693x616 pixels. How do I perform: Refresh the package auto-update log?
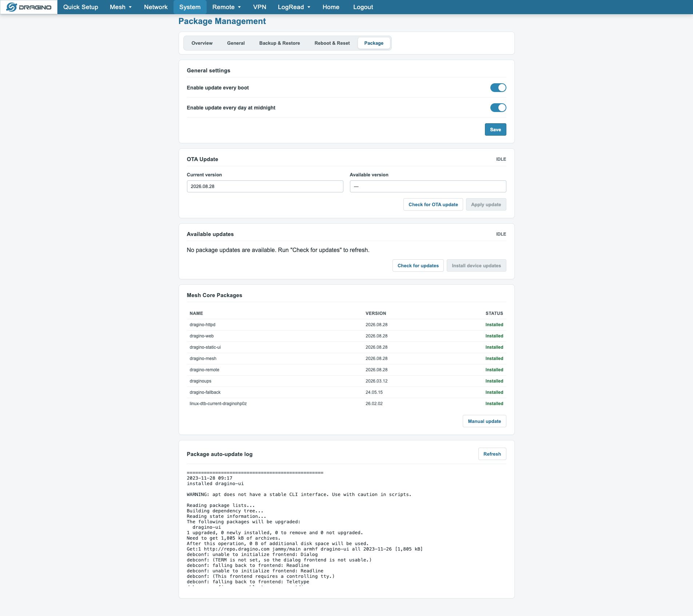point(492,454)
